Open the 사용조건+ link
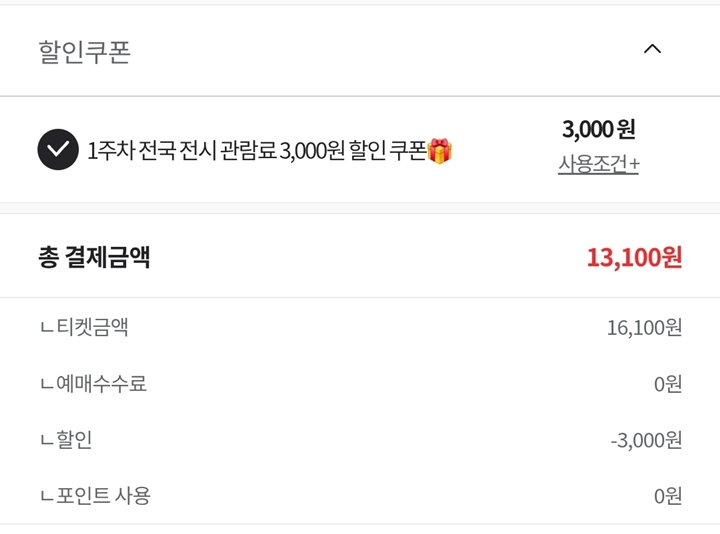Image resolution: width=720 pixels, height=534 pixels. [x=598, y=164]
